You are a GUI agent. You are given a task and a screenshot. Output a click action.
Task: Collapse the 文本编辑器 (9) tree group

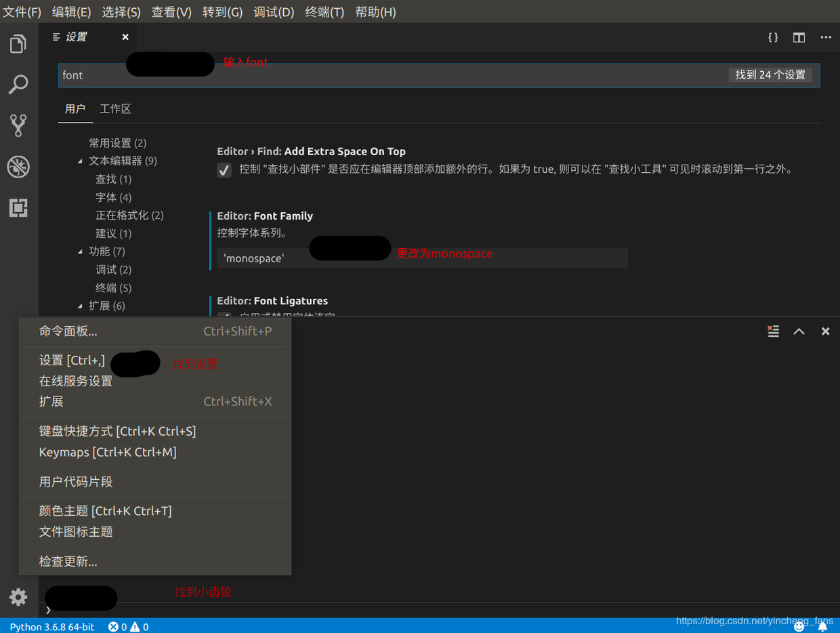pos(80,161)
